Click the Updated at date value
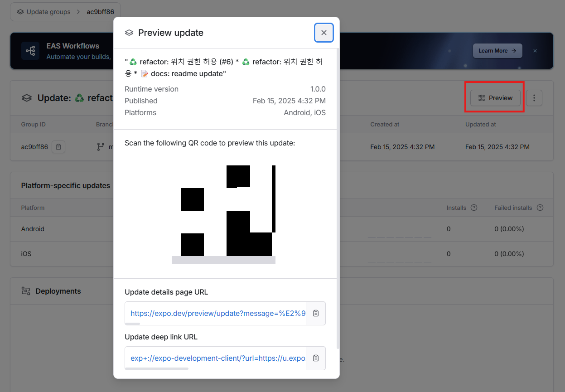 coord(497,147)
